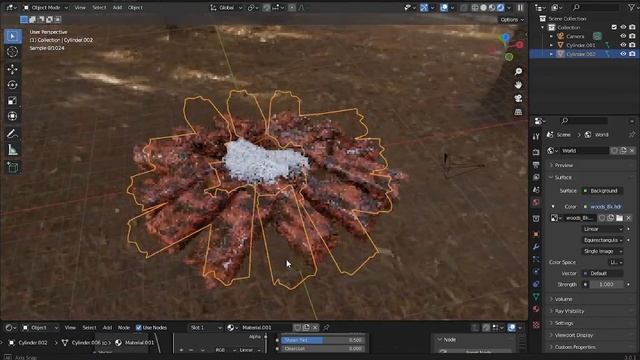Image resolution: width=640 pixels, height=360 pixels.
Task: Open the viewport View menu
Action: point(80,7)
